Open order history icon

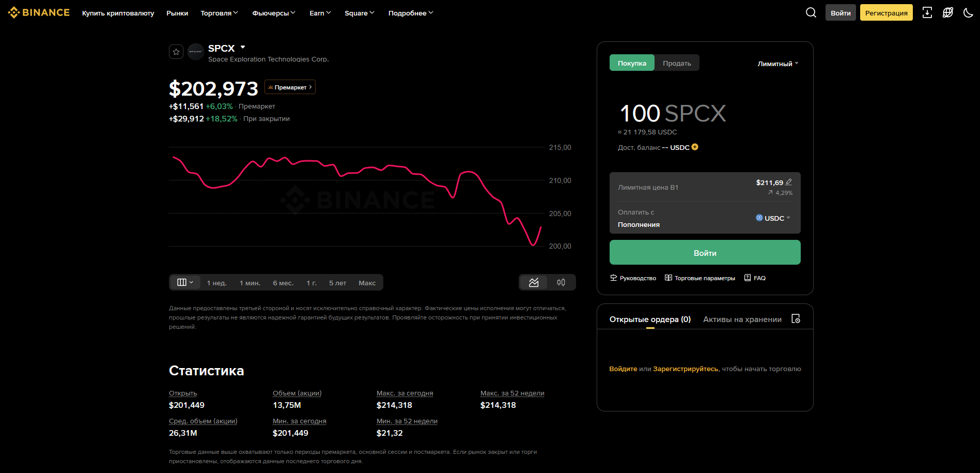pos(796,318)
